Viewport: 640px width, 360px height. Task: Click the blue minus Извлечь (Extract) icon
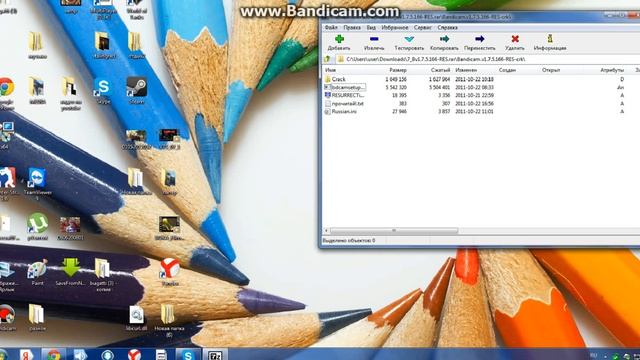(x=374, y=39)
